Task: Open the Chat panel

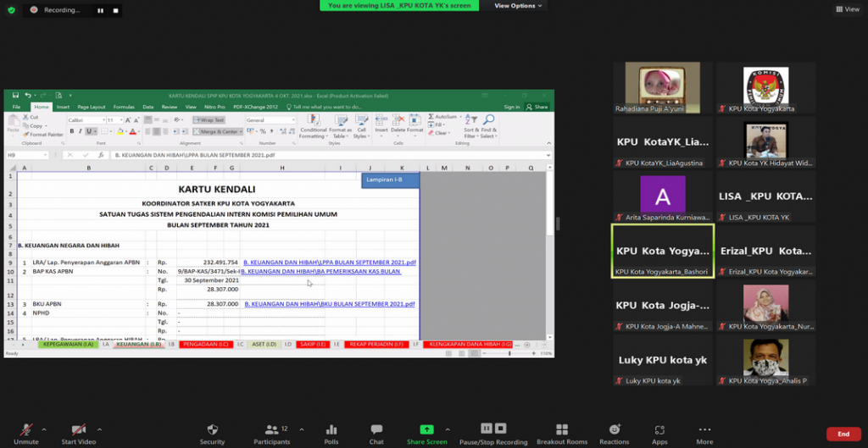Action: (x=376, y=430)
